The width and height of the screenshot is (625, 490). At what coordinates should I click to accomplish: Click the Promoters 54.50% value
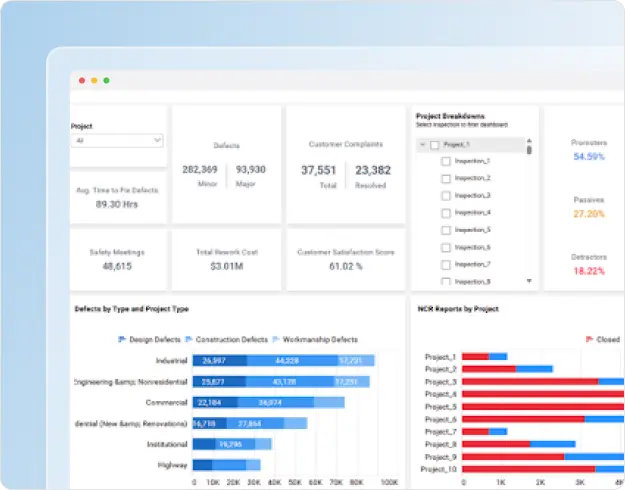[x=589, y=157]
